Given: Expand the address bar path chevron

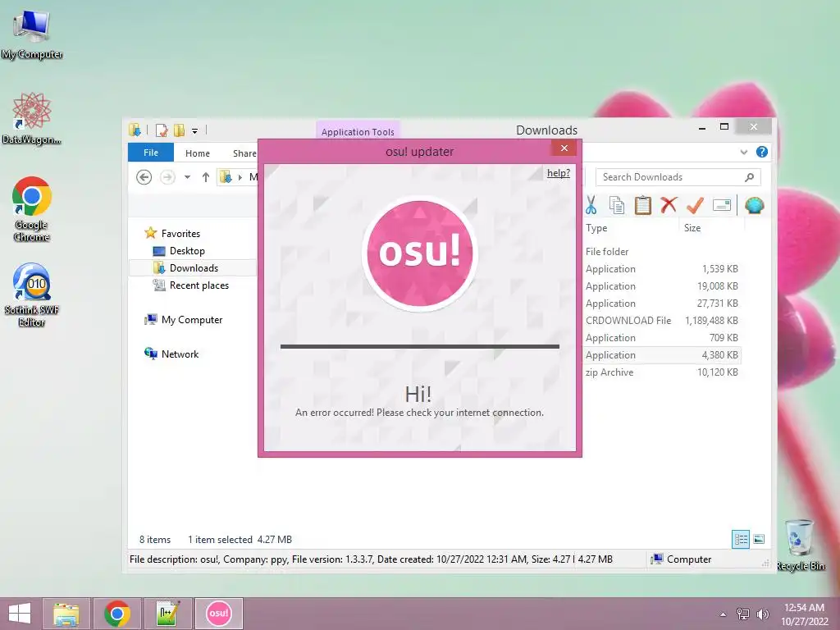Looking at the screenshot, I should click(240, 177).
